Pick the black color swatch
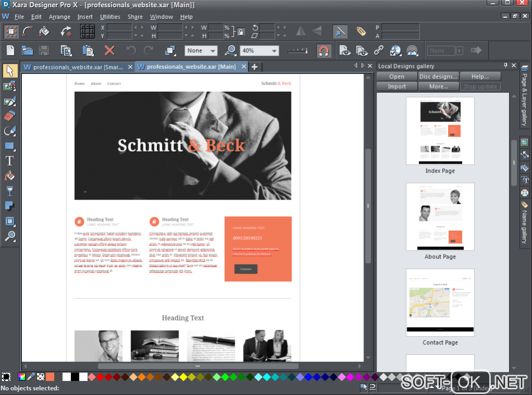The image size is (532, 395). [x=75, y=377]
